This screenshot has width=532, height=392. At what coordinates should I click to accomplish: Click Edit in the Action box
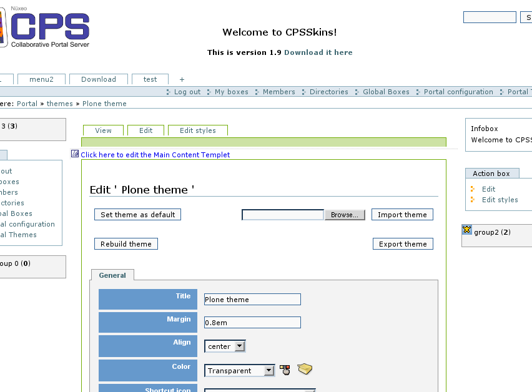coord(488,189)
